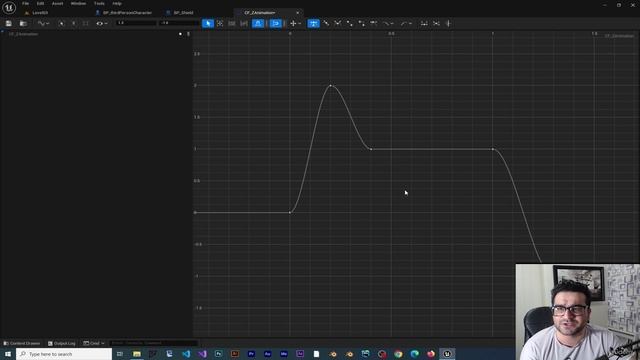
Task: Select the Multi-select tool icon
Action: [x=244, y=24]
